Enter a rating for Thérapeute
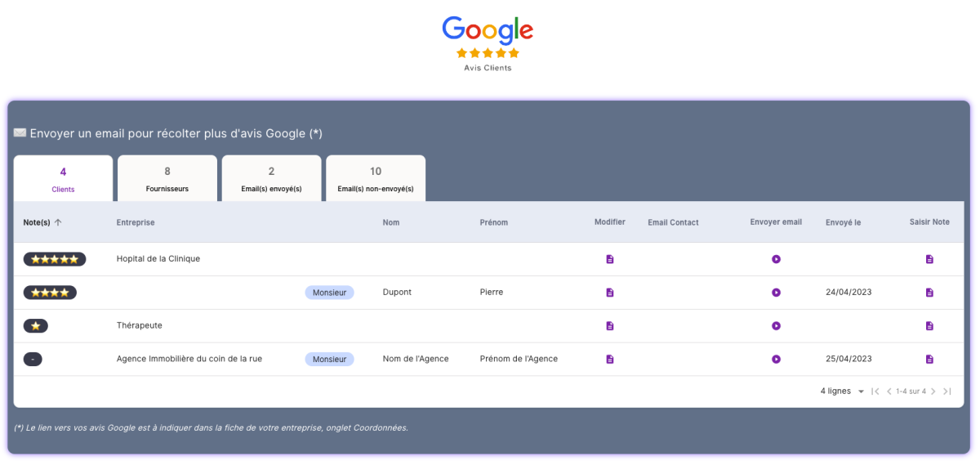 pos(929,326)
